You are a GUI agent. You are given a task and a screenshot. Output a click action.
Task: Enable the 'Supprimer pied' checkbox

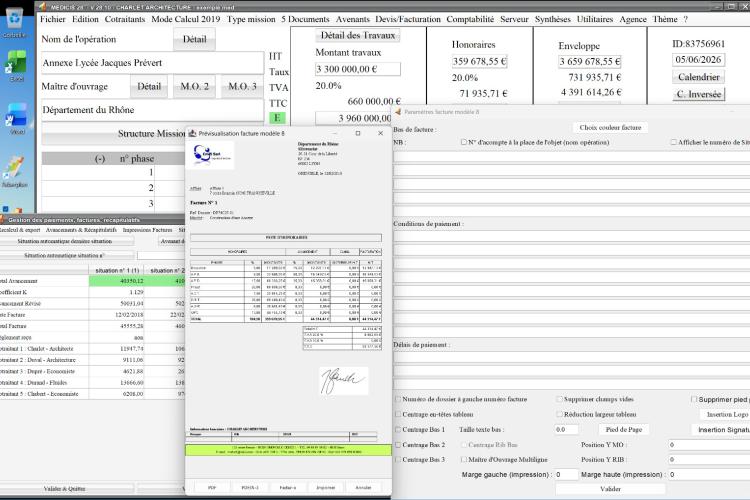click(x=694, y=399)
